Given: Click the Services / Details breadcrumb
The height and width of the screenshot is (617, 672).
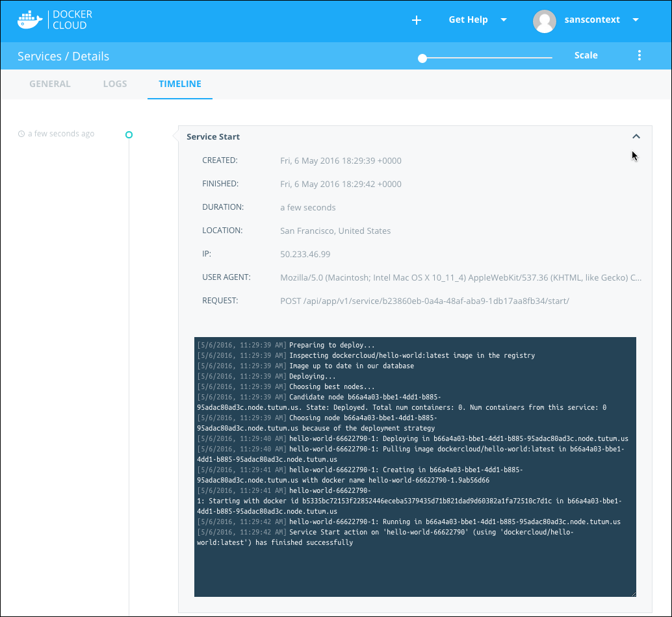Looking at the screenshot, I should (x=63, y=57).
